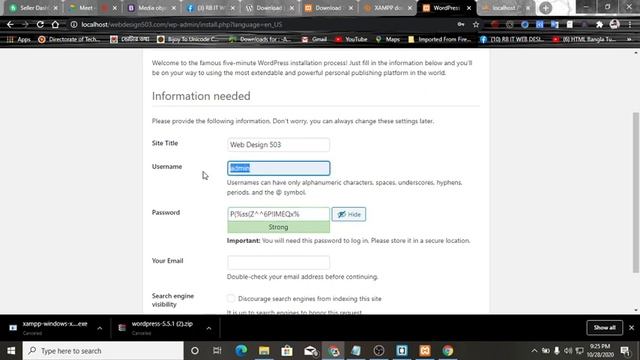This screenshot has width=640, height=360.
Task: Open Cortana circle icon
Action: point(195,351)
